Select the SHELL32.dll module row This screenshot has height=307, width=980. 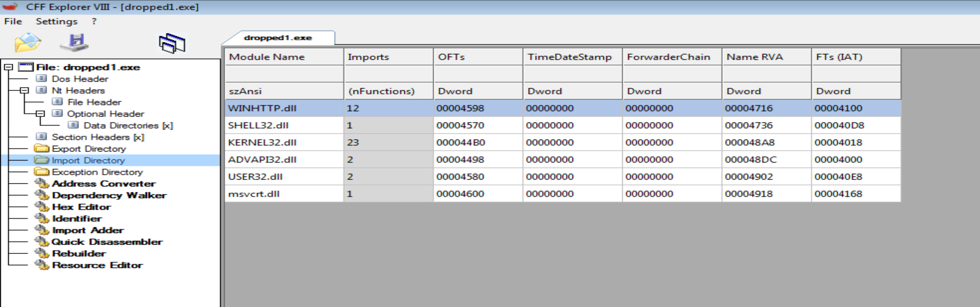(258, 125)
